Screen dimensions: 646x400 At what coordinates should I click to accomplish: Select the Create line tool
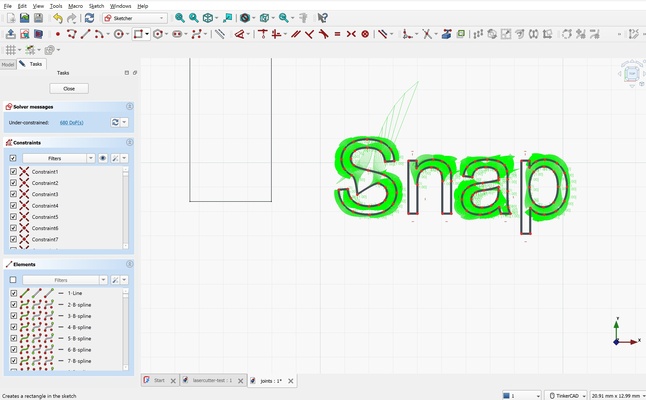coord(85,34)
